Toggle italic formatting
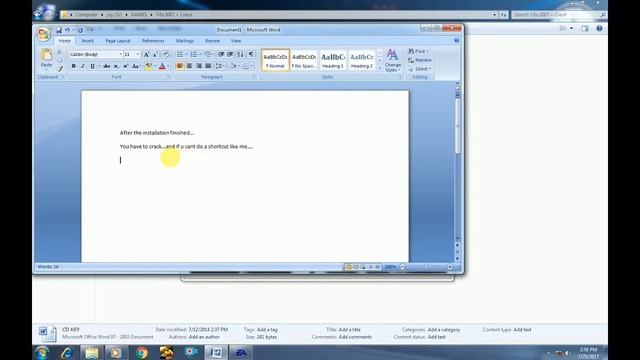This screenshot has width=640, height=360. pyautogui.click(x=83, y=66)
